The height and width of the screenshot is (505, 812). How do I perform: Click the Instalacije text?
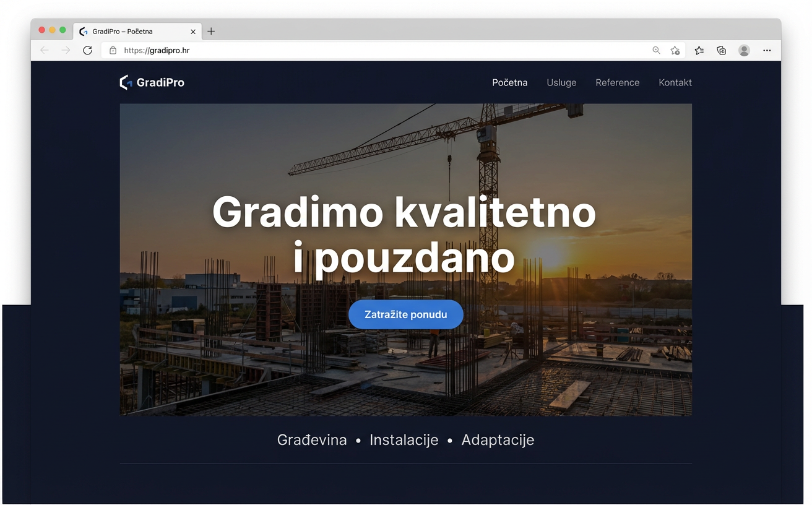(404, 440)
